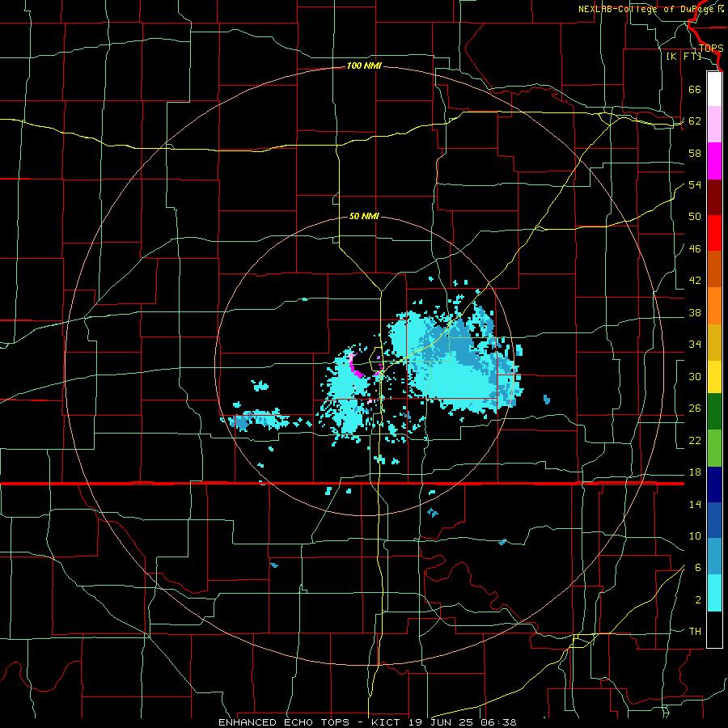728x728 pixels.
Task: Click the 'NEXLAB-College of DuPage' credit text
Action: pyautogui.click(x=646, y=9)
